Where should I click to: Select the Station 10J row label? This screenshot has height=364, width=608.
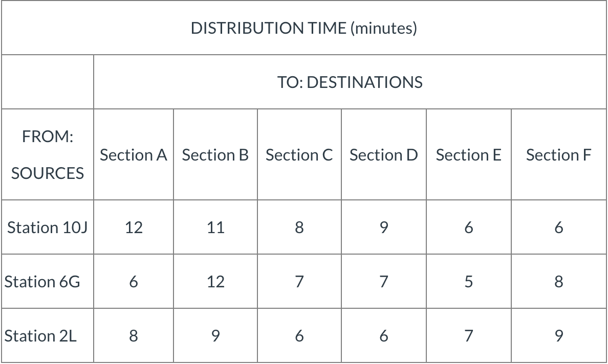click(x=47, y=227)
